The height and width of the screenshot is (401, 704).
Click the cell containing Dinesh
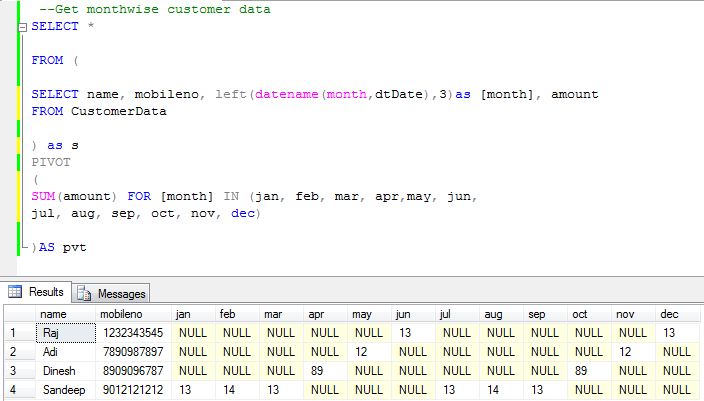click(x=66, y=371)
